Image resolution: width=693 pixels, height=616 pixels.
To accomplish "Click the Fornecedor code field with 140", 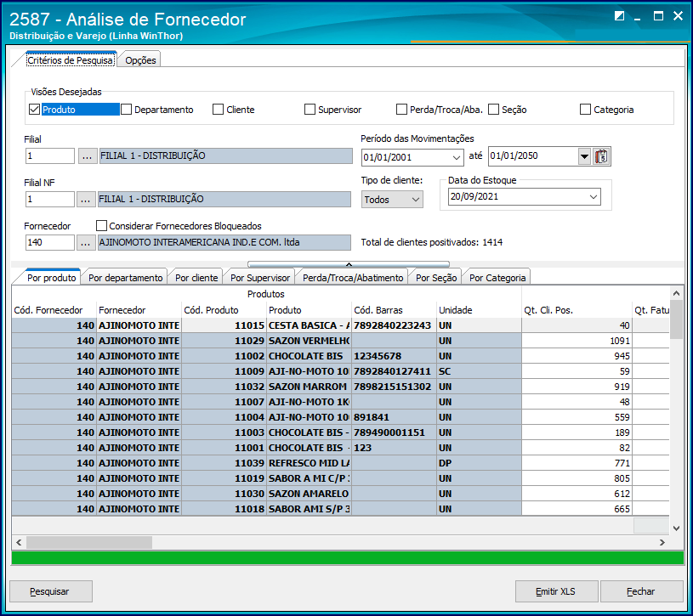I will [x=50, y=242].
